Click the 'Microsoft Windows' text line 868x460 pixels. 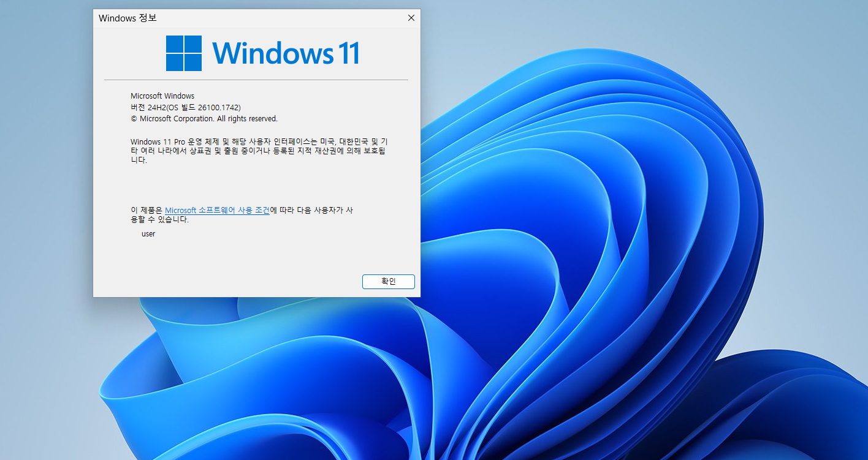(x=162, y=96)
